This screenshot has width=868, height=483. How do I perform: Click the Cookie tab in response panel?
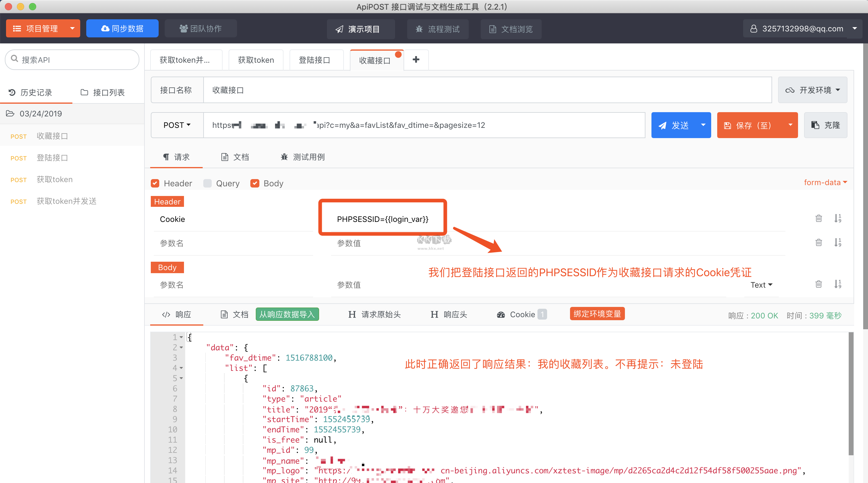523,314
